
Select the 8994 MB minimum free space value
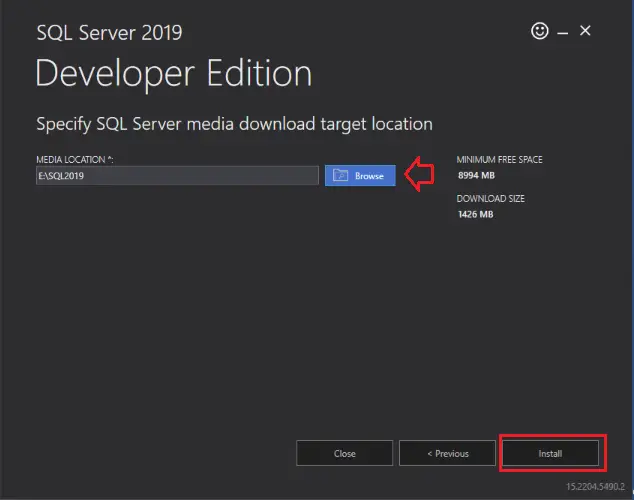(476, 175)
